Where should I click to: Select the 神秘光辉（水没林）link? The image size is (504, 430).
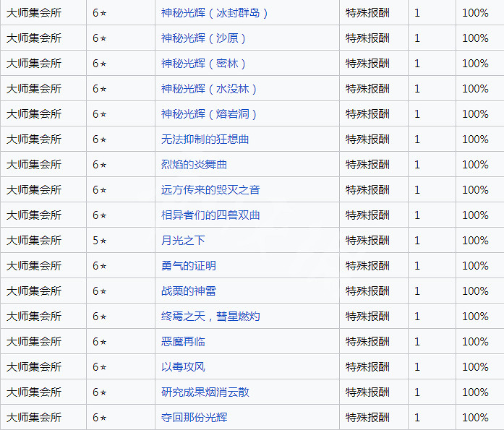[x=209, y=89]
